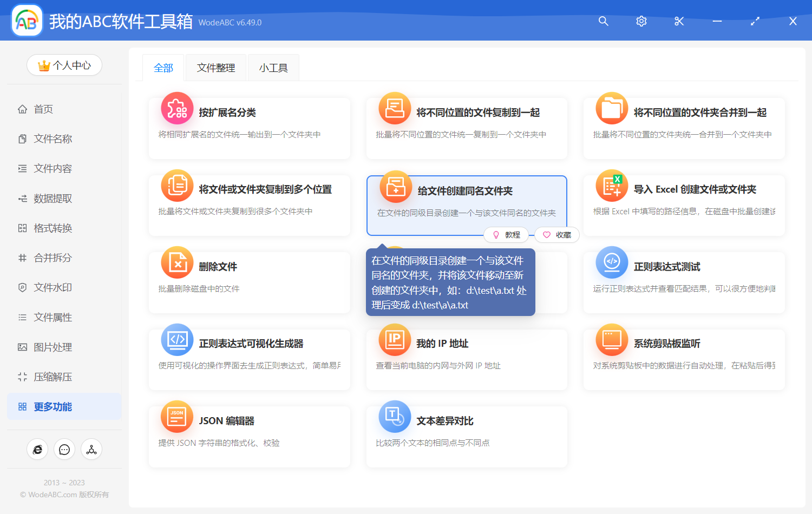Switch to the 文件整理 tab
The image size is (812, 514).
pos(215,67)
